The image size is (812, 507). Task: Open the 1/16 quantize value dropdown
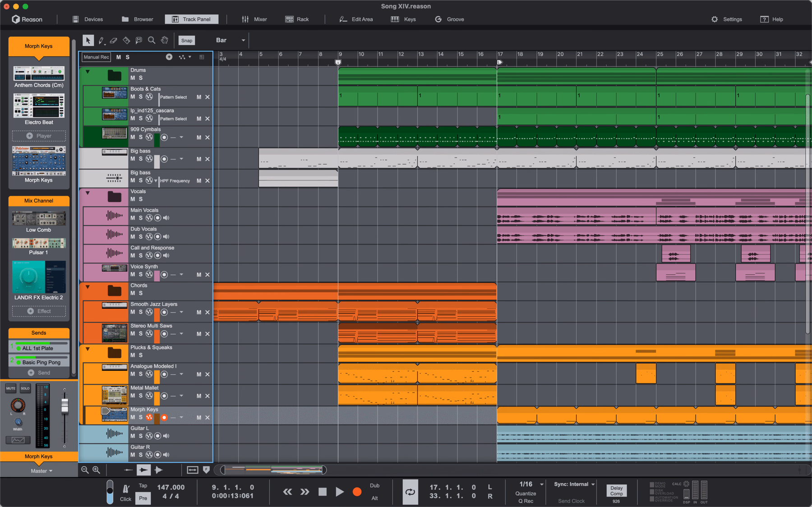(531, 484)
